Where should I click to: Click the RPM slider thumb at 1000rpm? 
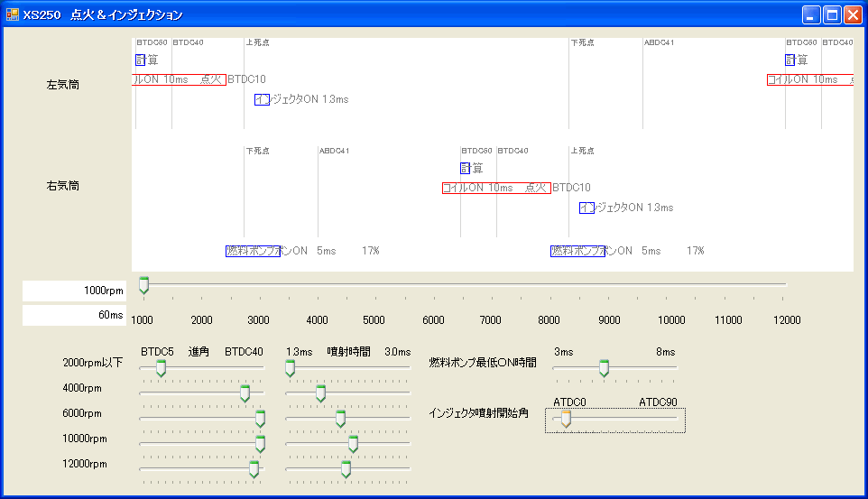(144, 285)
